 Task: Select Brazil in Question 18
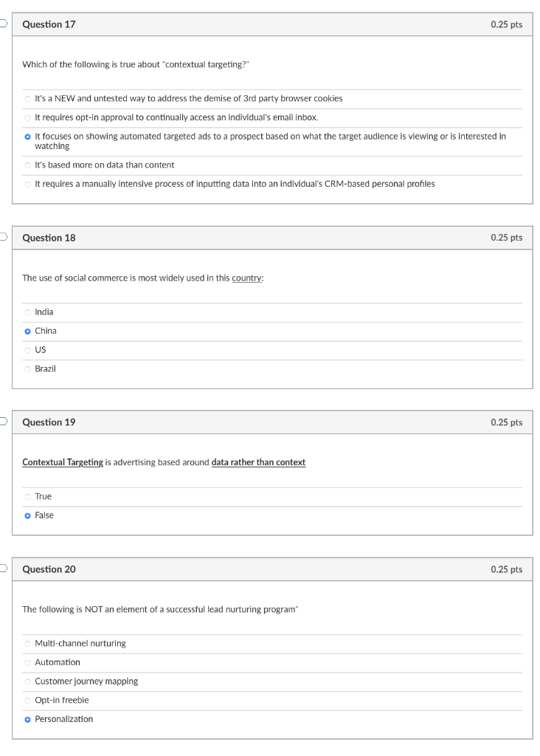[28, 369]
